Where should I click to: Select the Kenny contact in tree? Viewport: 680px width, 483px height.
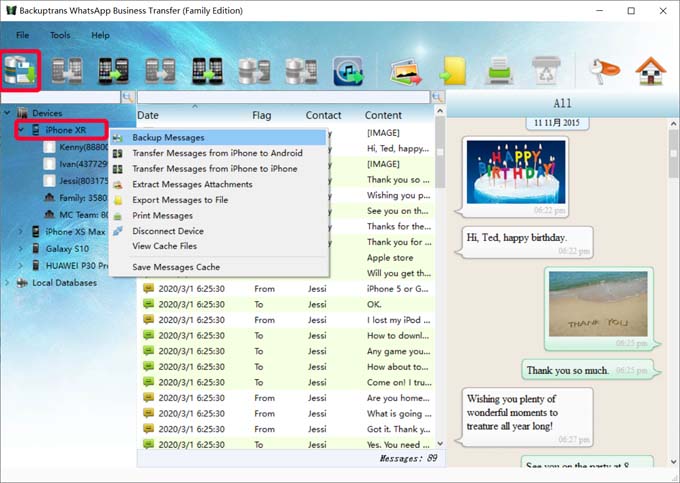(76, 147)
